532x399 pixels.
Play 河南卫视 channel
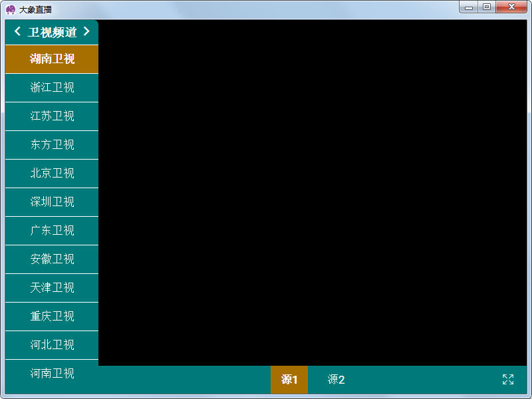click(52, 374)
